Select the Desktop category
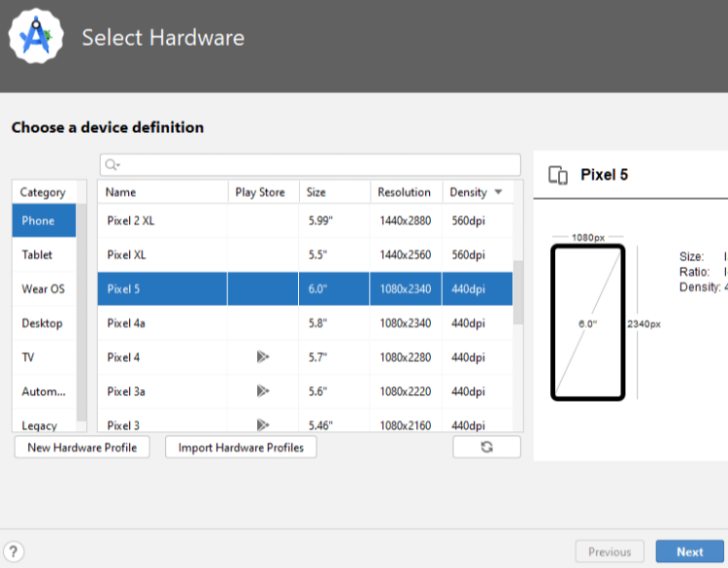This screenshot has height=568, width=728. [44, 322]
